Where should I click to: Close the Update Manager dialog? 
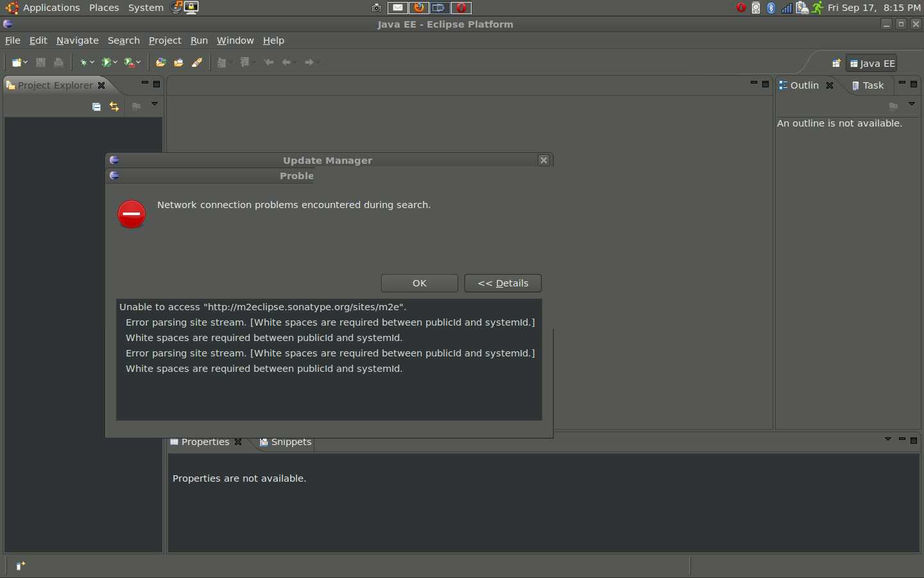click(544, 160)
